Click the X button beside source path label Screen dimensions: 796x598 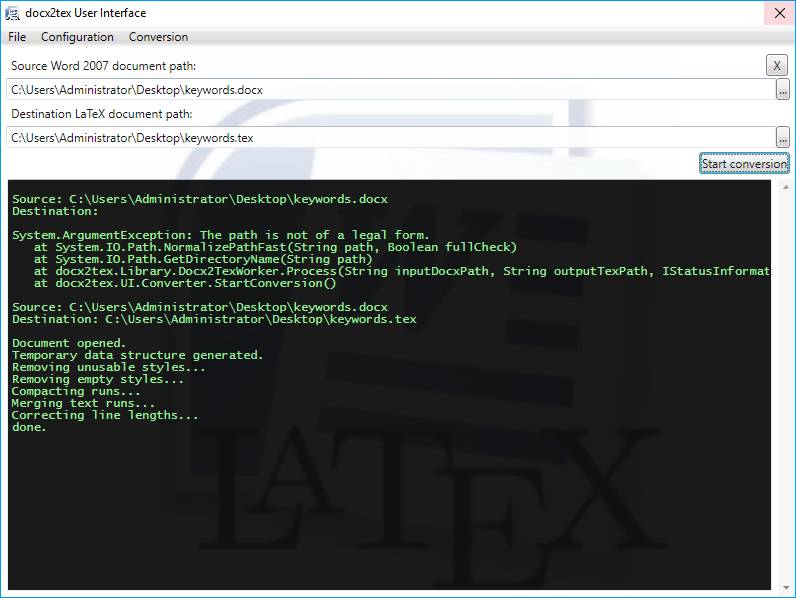pyautogui.click(x=777, y=65)
